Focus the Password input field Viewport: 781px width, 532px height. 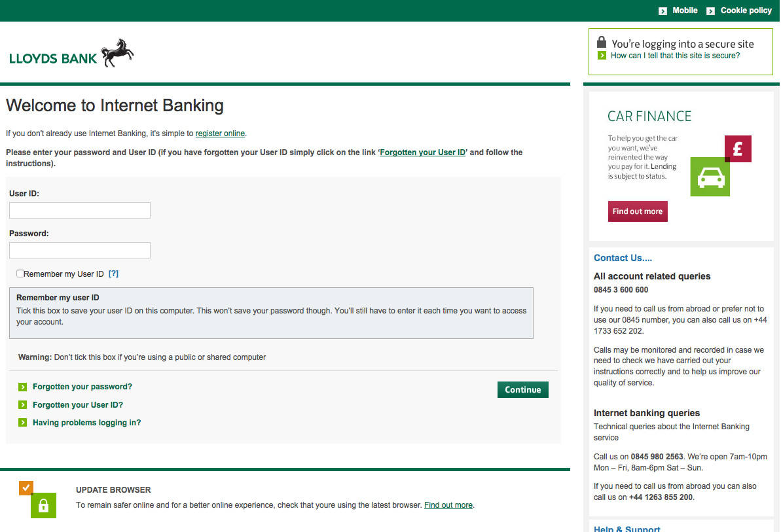80,251
